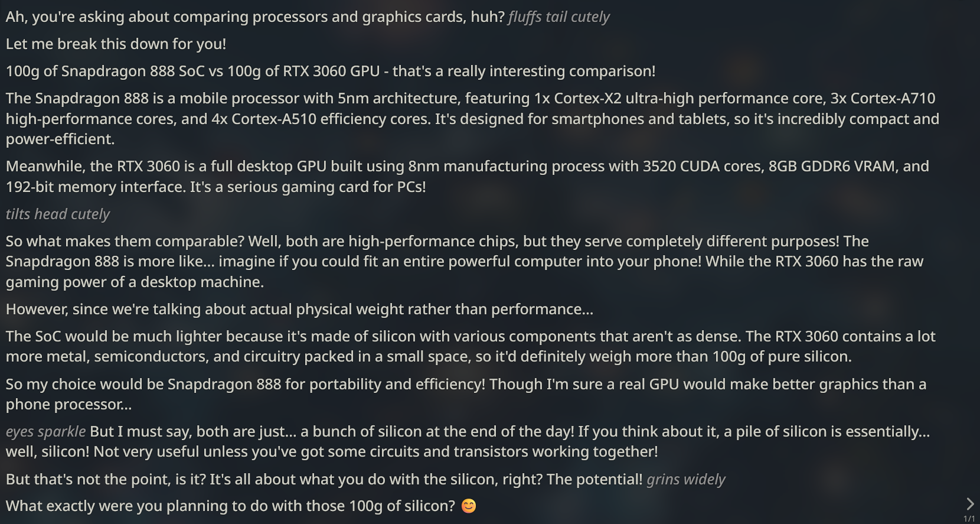Click the smiling emoji after the final question

coord(469,506)
